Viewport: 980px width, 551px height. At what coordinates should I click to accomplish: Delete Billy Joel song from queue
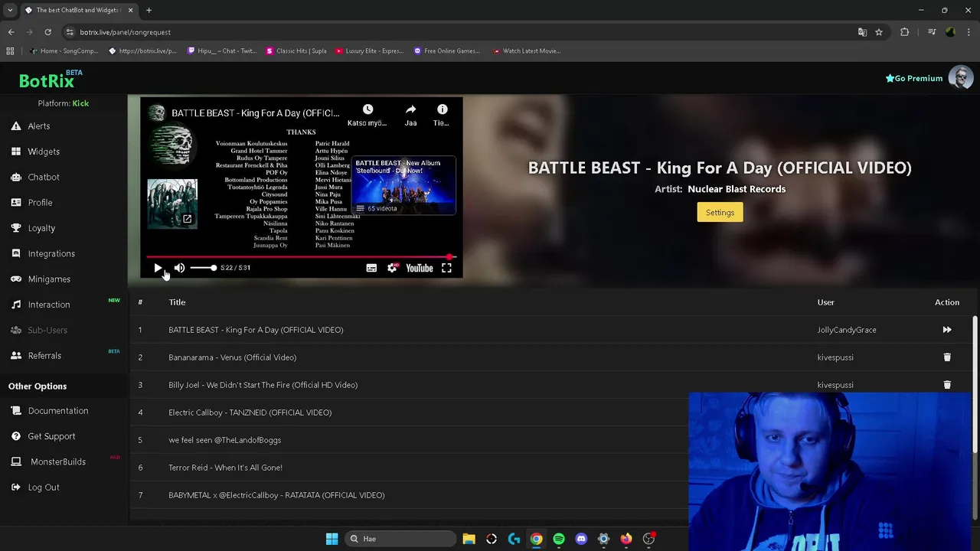(947, 385)
